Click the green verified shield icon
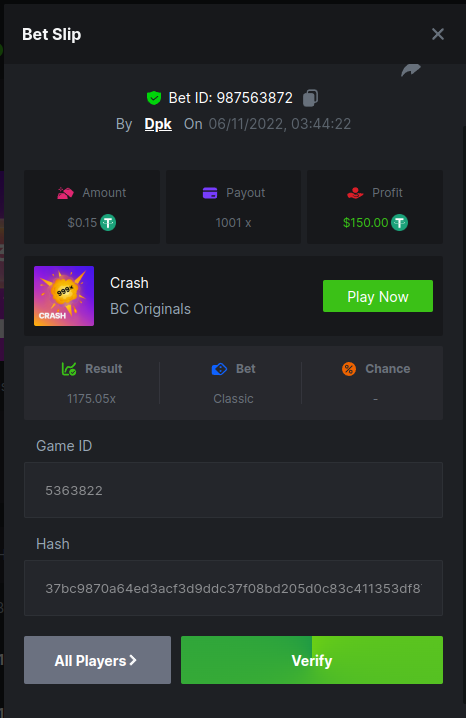Image resolution: width=466 pixels, height=718 pixels. click(154, 98)
